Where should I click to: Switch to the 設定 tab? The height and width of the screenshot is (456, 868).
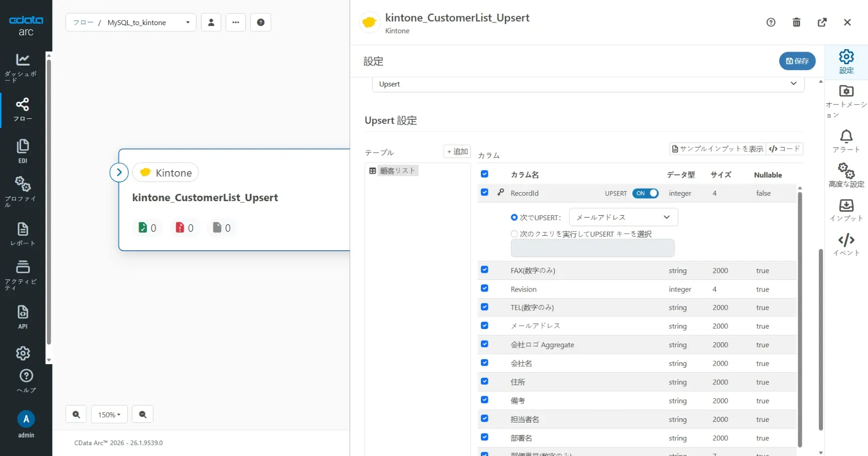click(x=846, y=62)
